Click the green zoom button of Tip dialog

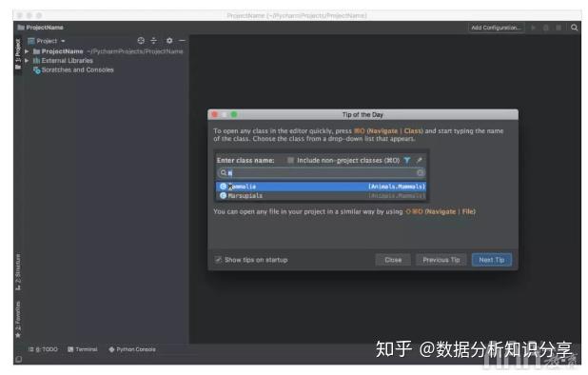click(234, 114)
